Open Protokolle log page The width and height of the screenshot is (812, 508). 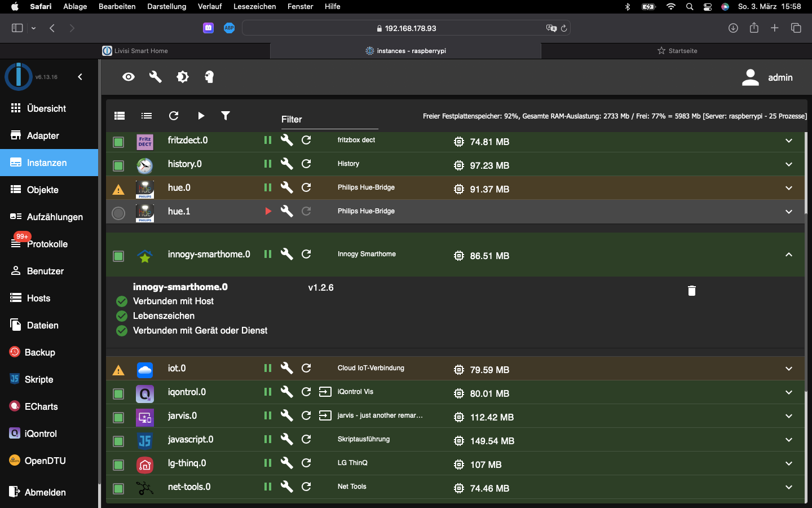49,244
